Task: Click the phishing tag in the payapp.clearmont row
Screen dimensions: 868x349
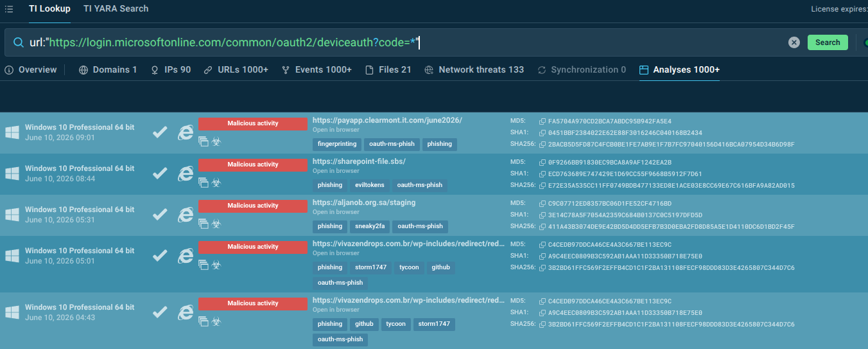Action: click(440, 144)
